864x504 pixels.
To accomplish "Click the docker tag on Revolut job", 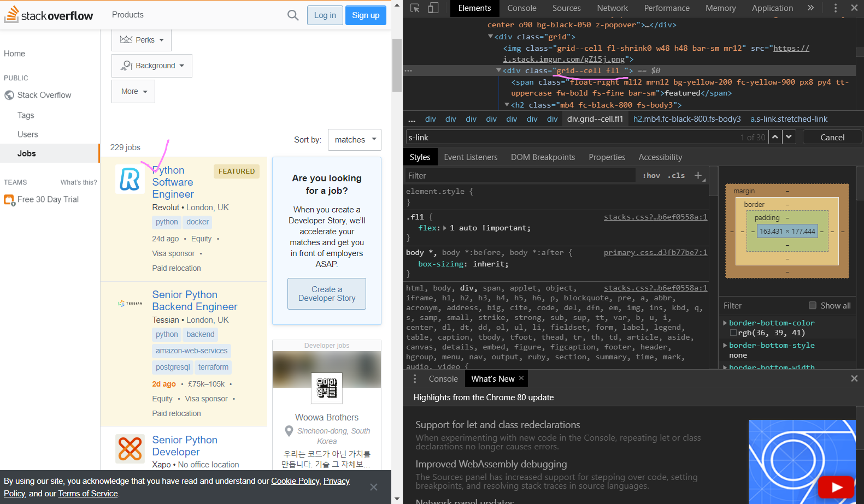I will pos(197,222).
